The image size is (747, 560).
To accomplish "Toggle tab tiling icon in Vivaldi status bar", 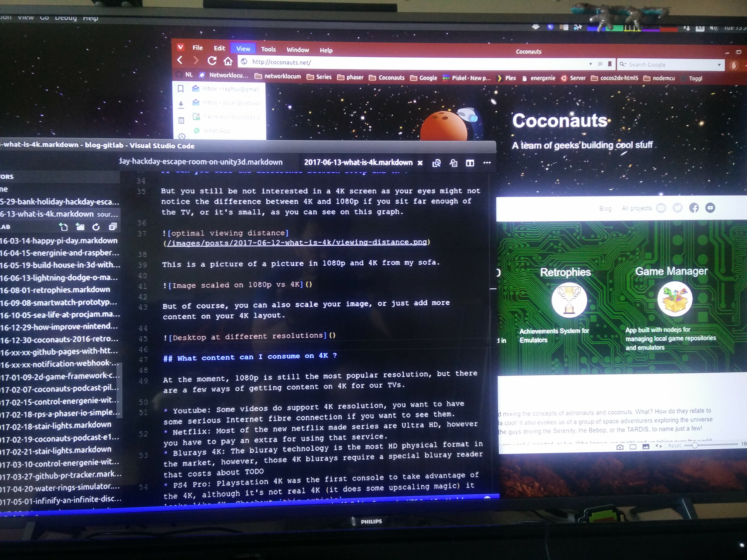I will (633, 447).
